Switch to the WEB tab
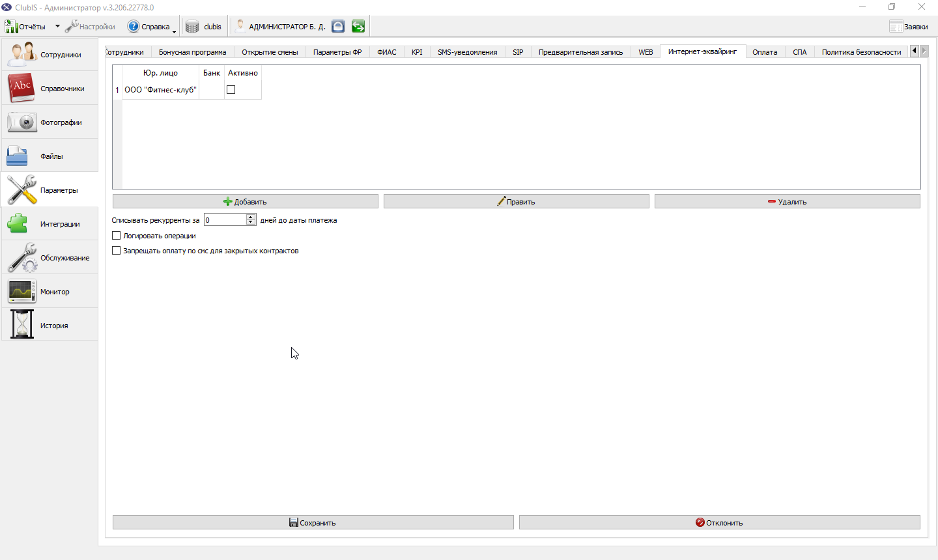The height and width of the screenshot is (560, 938). pyautogui.click(x=646, y=52)
